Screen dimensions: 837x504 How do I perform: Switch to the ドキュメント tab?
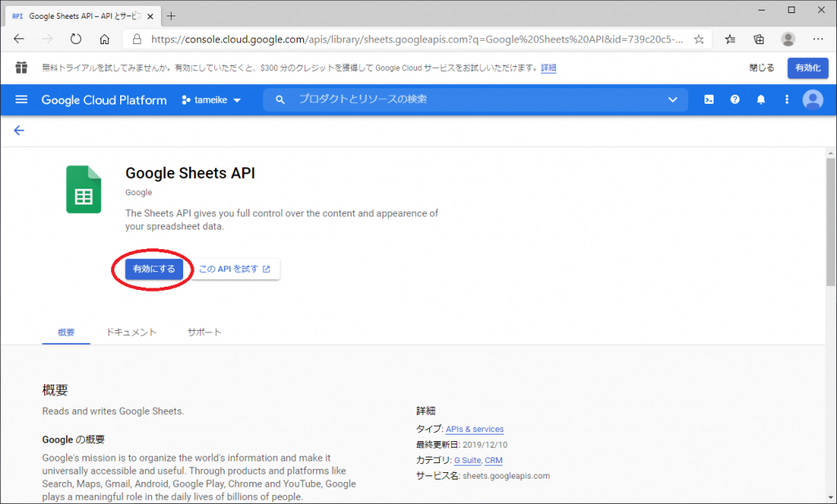click(x=131, y=332)
